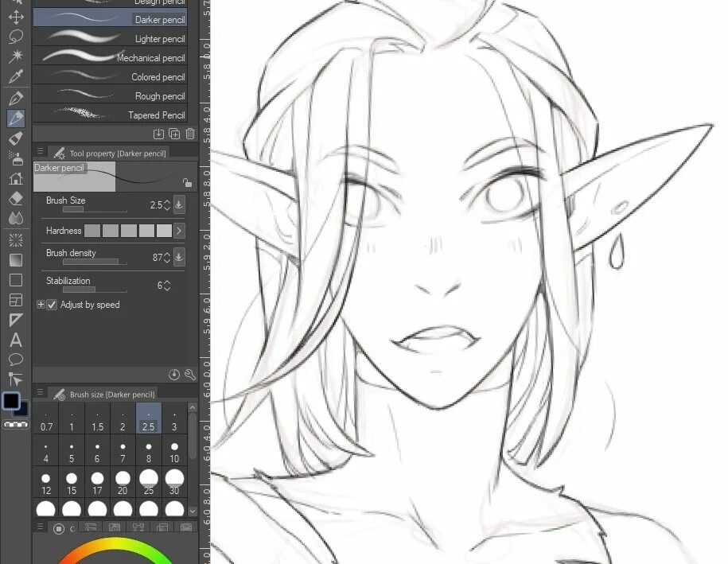728x564 pixels.
Task: Click brush size panel scroll down arrow
Action: 193,511
